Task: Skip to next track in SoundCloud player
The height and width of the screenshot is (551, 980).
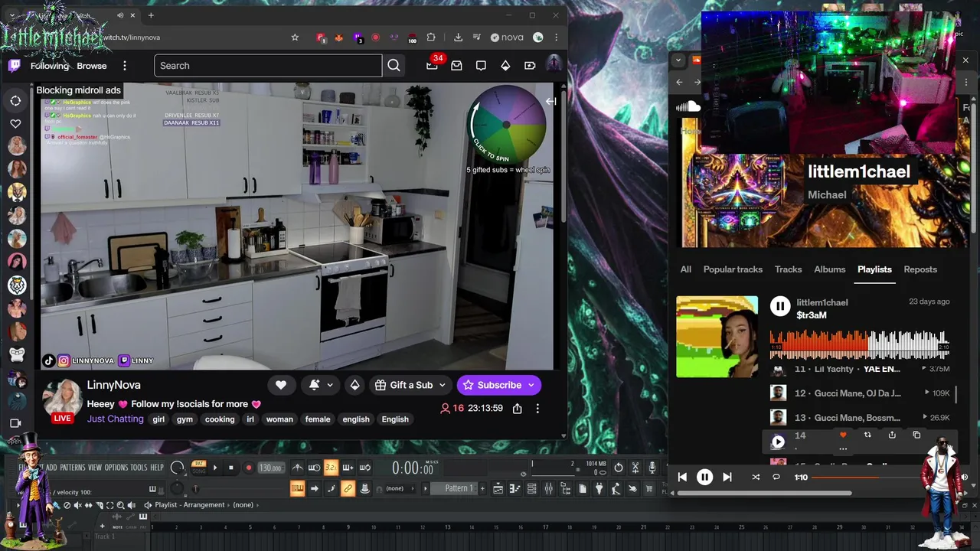Action: [727, 477]
